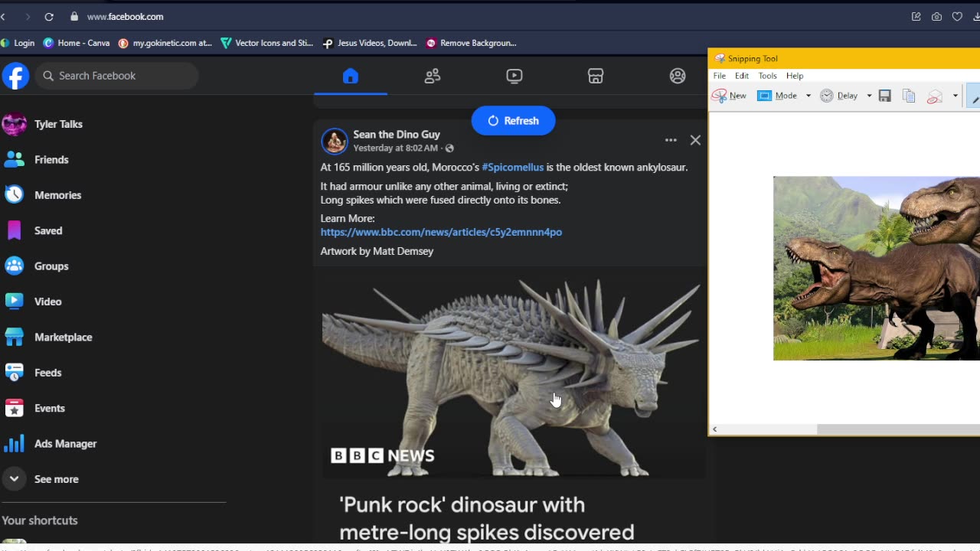Open the Snipping Tool File menu
The width and height of the screenshot is (980, 551).
pyautogui.click(x=720, y=76)
